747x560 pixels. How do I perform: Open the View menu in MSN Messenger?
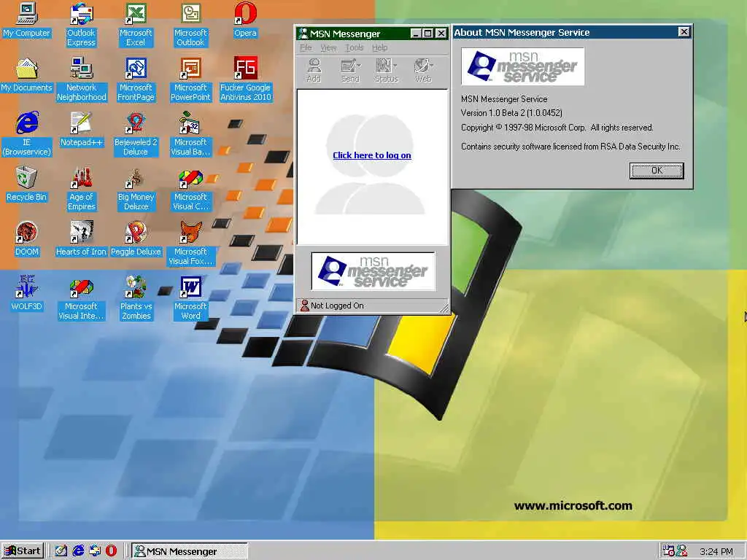click(x=328, y=47)
